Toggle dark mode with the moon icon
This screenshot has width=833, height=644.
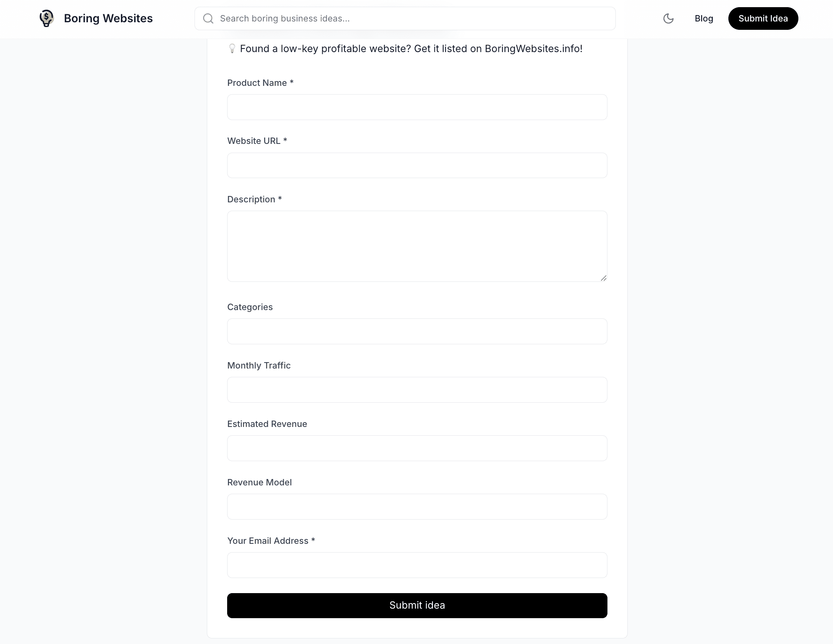click(668, 18)
